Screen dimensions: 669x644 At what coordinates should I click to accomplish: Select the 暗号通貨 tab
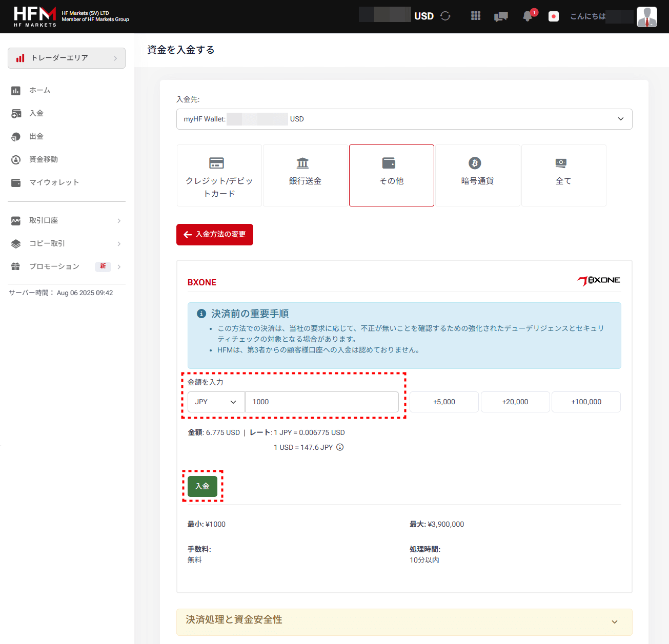point(478,175)
